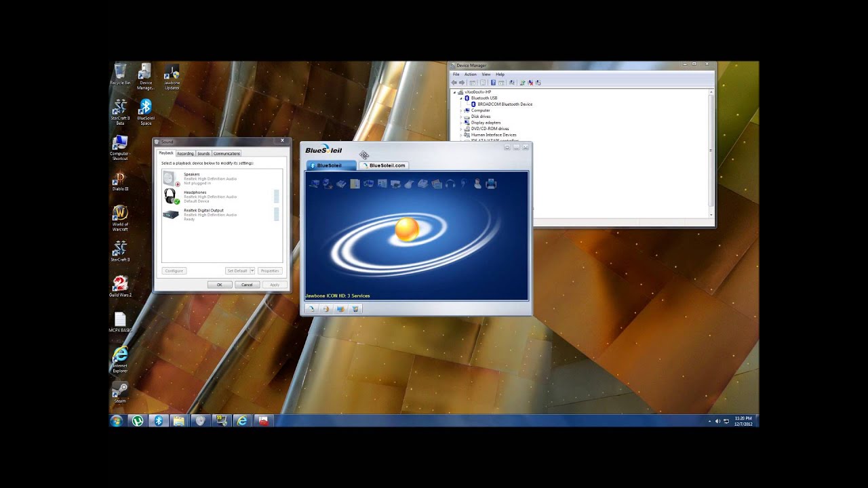Viewport: 868px width, 488px height.
Task: Click the Configure button in Sound dialog
Action: 174,270
